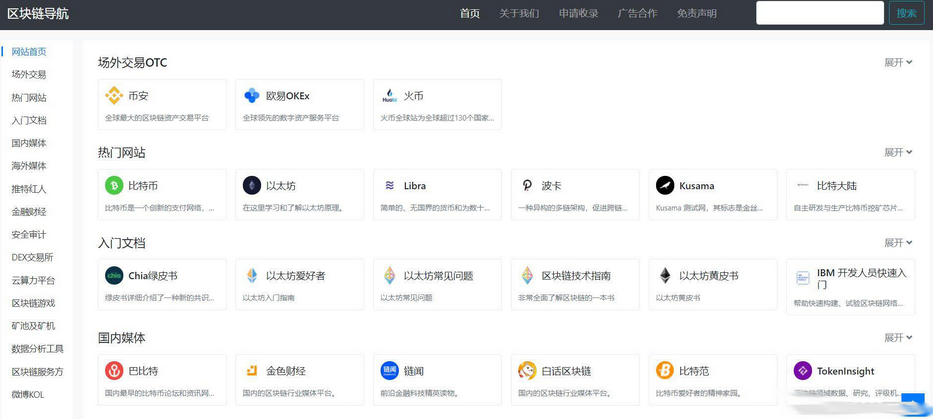Open 申请收录 in the top navigation
This screenshot has height=419, width=937.
click(578, 13)
